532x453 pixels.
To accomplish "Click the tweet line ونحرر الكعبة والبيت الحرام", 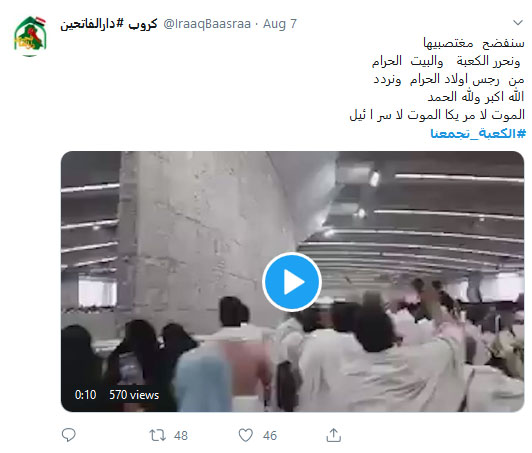I will coord(446,61).
